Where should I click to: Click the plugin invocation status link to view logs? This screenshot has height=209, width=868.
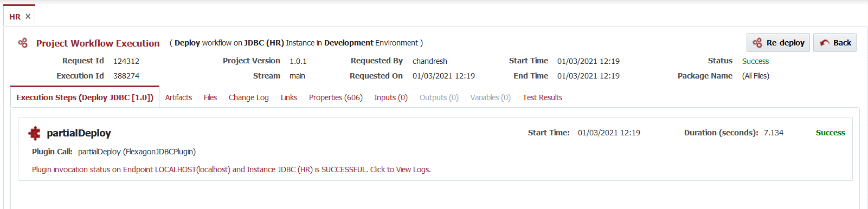pyautogui.click(x=232, y=169)
